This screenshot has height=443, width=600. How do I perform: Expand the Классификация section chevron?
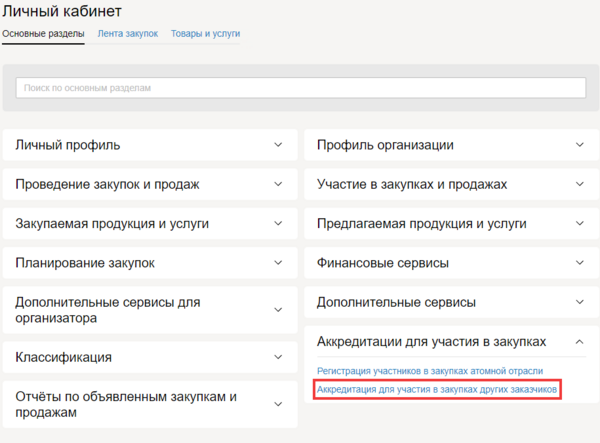pos(279,357)
